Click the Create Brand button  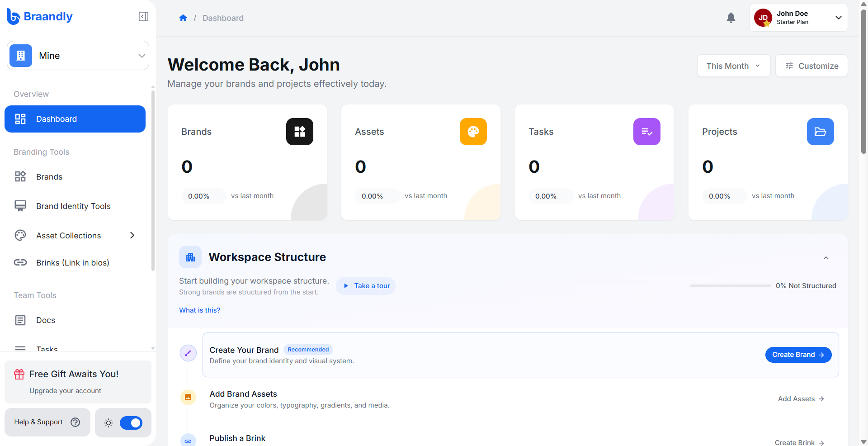pos(798,355)
